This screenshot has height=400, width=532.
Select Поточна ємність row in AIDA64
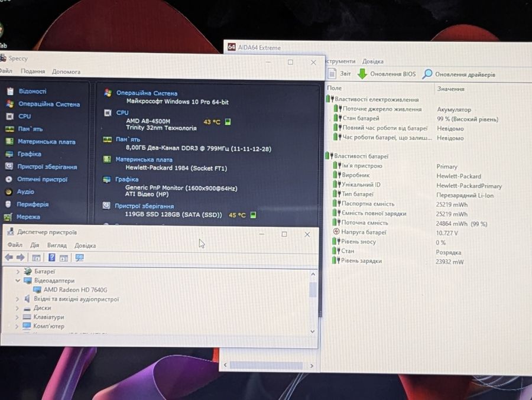coord(410,223)
